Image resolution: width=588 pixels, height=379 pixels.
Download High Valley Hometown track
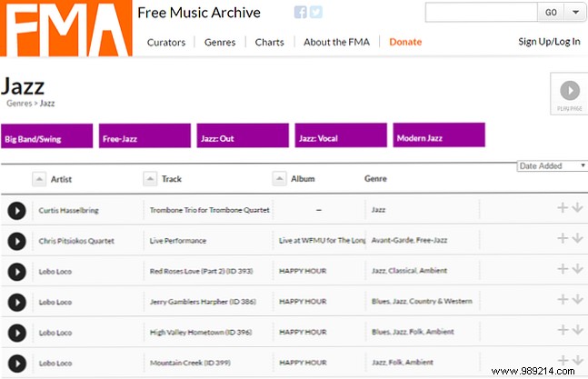click(x=577, y=330)
